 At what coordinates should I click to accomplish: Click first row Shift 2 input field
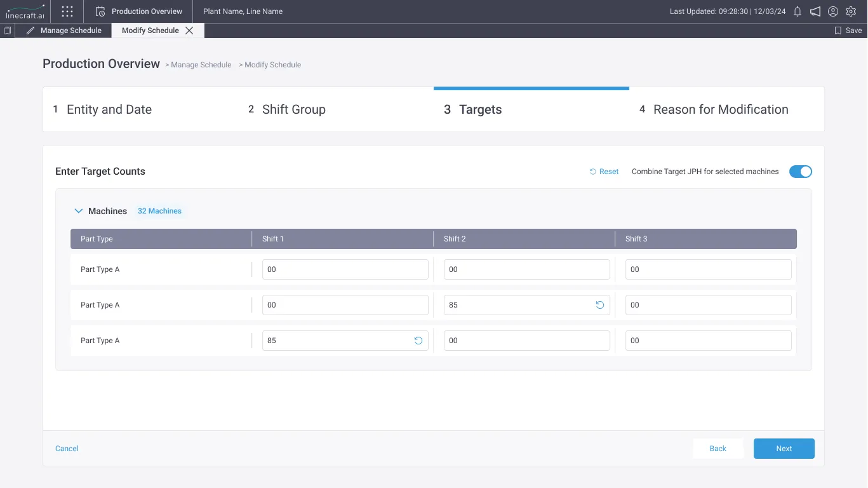point(527,269)
